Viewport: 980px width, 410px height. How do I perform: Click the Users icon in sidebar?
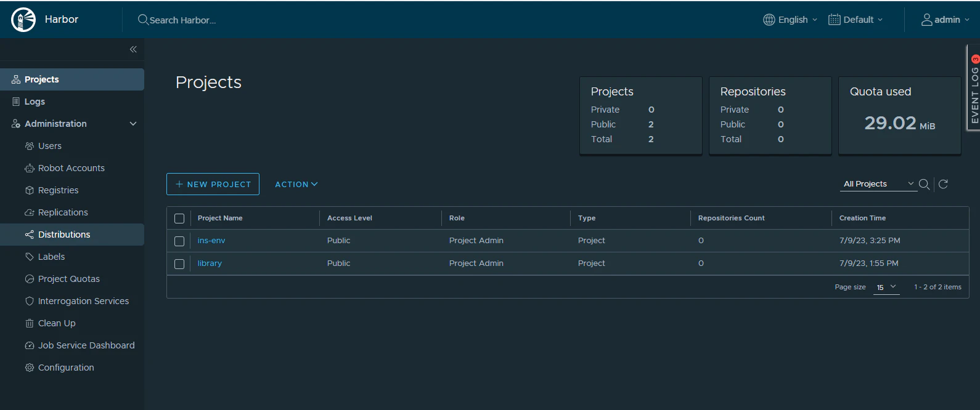tap(30, 146)
